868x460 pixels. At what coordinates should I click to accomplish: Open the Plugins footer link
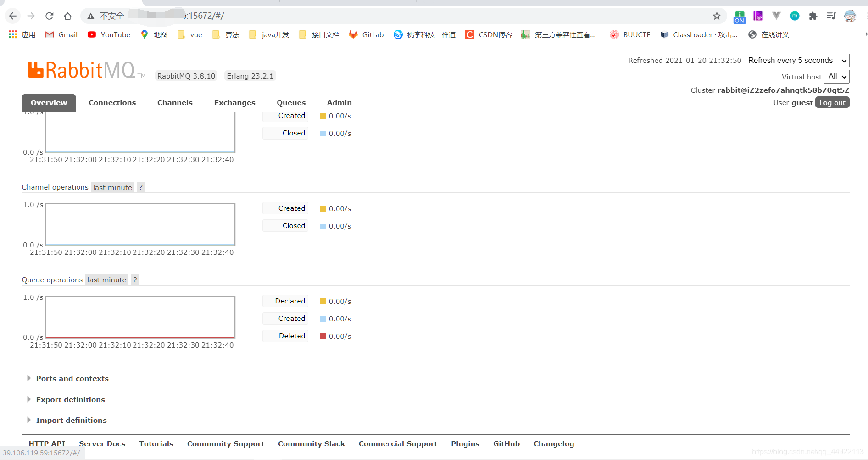tap(465, 443)
